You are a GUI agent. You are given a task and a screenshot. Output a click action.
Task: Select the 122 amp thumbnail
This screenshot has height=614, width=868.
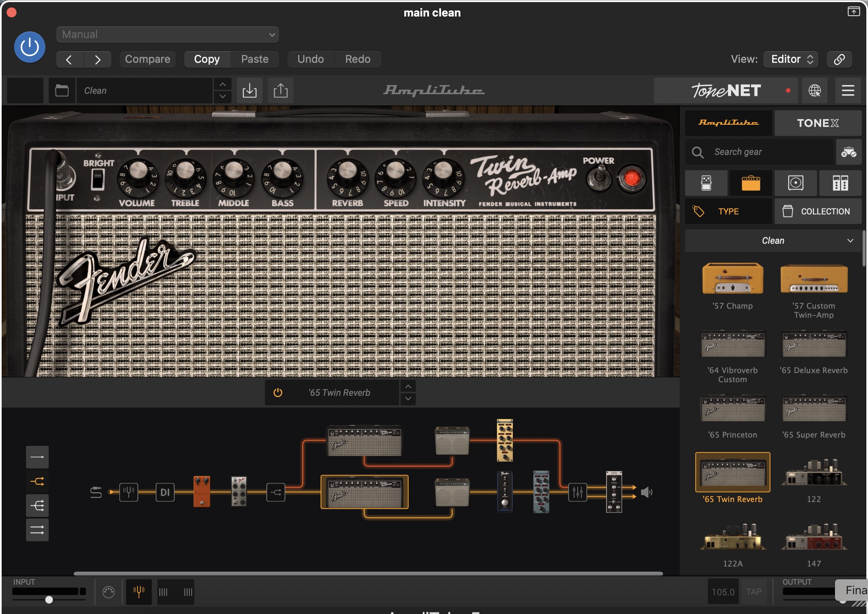(x=813, y=472)
